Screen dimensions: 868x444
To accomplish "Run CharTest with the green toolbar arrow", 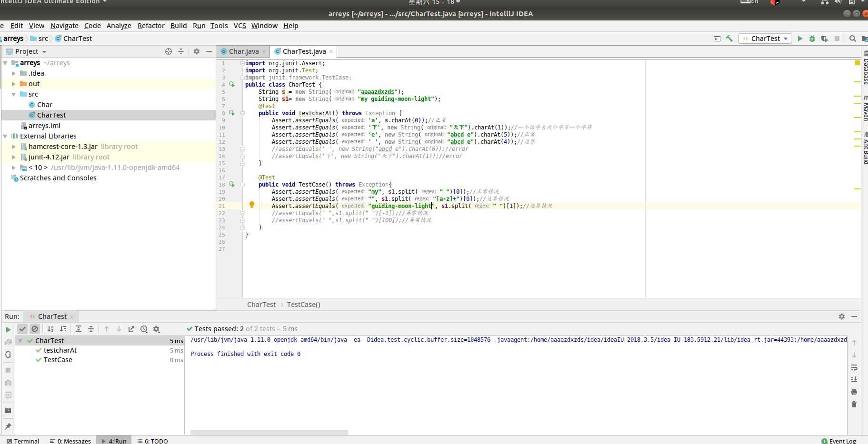I will click(x=800, y=39).
